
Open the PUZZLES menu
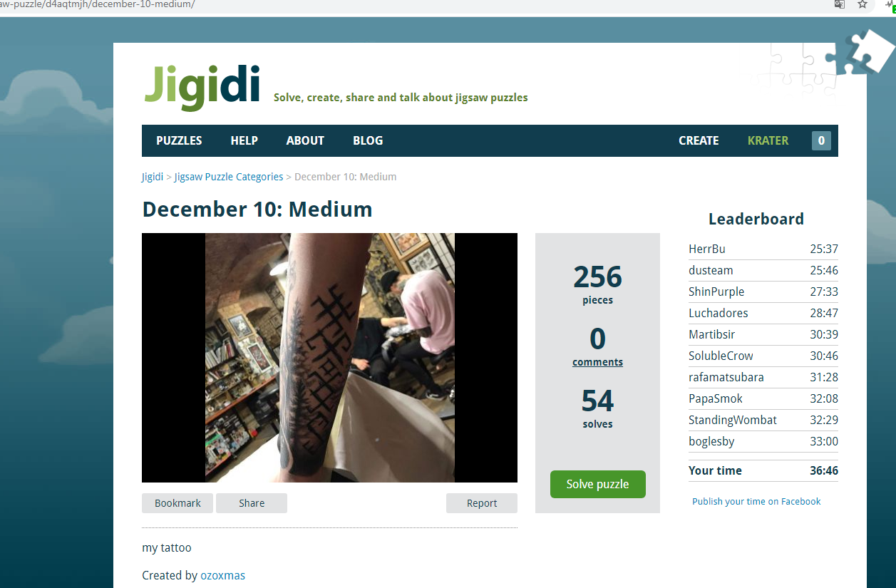coord(179,140)
